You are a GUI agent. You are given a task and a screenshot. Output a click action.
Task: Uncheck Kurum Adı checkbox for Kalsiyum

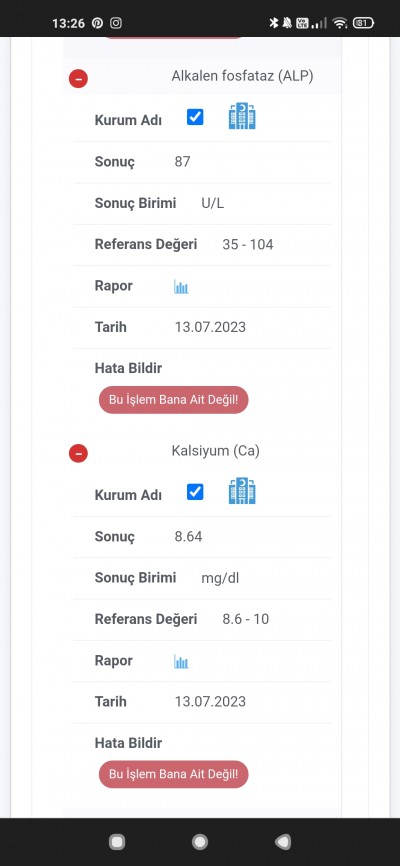coord(195,492)
